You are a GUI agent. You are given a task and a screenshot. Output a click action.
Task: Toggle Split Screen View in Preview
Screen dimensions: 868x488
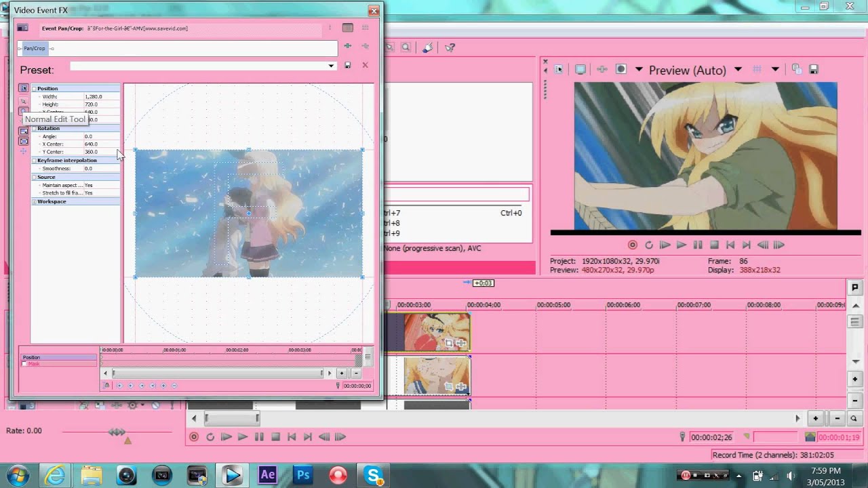[620, 69]
